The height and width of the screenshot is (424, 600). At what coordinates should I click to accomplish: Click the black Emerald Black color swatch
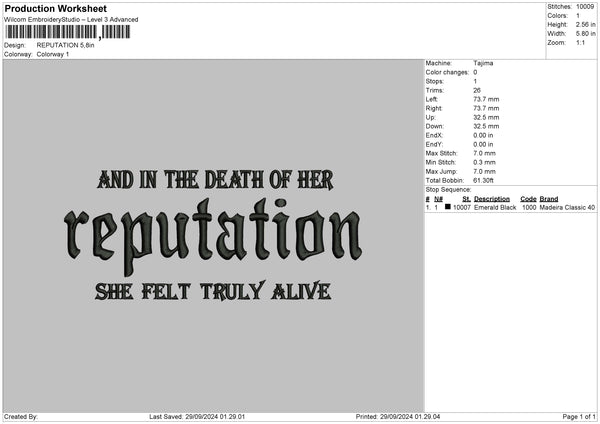click(448, 207)
